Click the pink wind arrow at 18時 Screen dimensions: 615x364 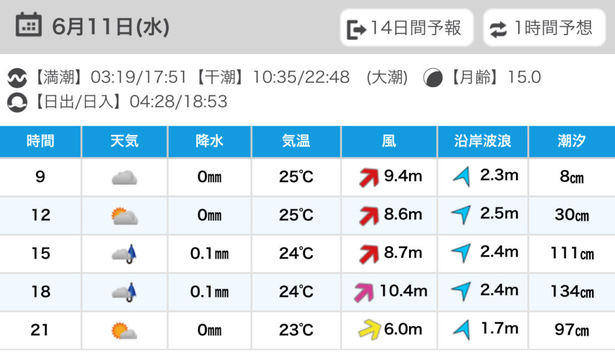[x=364, y=292]
